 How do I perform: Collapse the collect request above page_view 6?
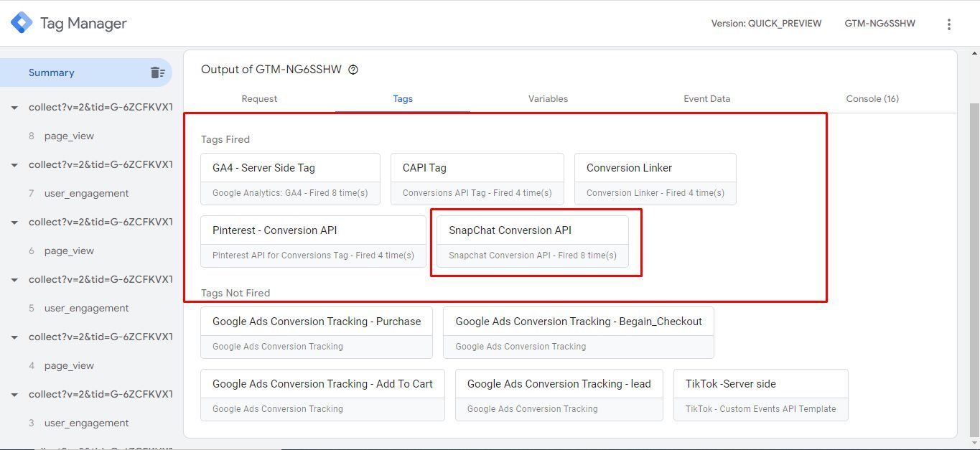[14, 222]
